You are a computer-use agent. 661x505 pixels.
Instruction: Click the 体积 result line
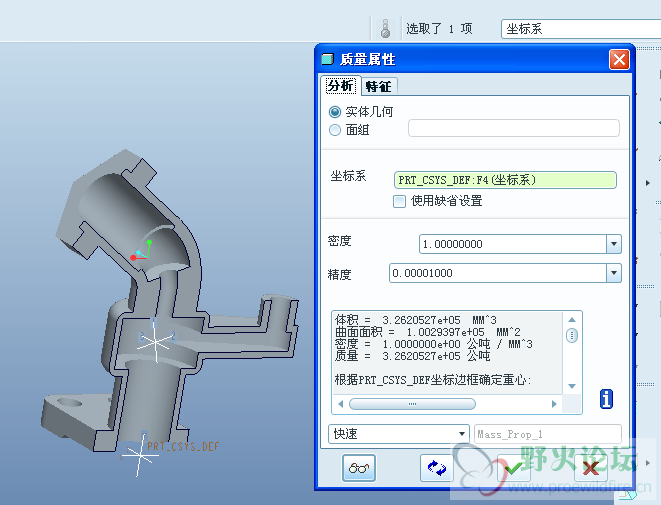coord(416,320)
